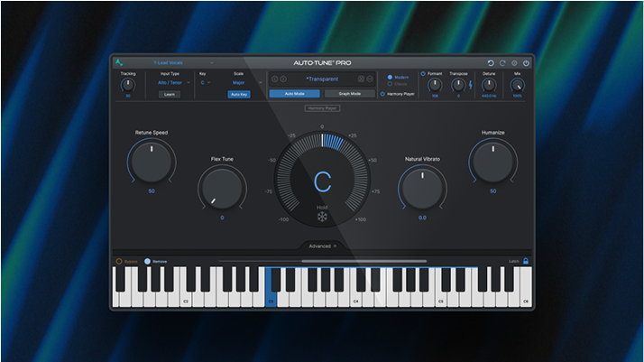Image resolution: width=644 pixels, height=362 pixels.
Task: Open the Input Type Alto / Tenor dropdown
Action: tap(170, 82)
